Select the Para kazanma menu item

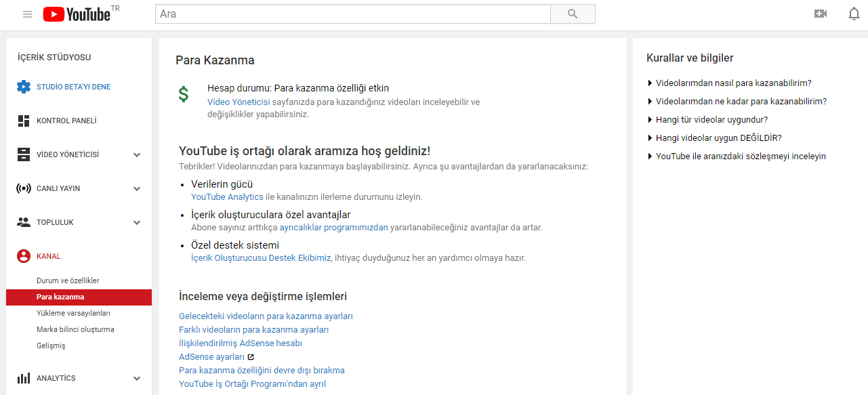79,297
